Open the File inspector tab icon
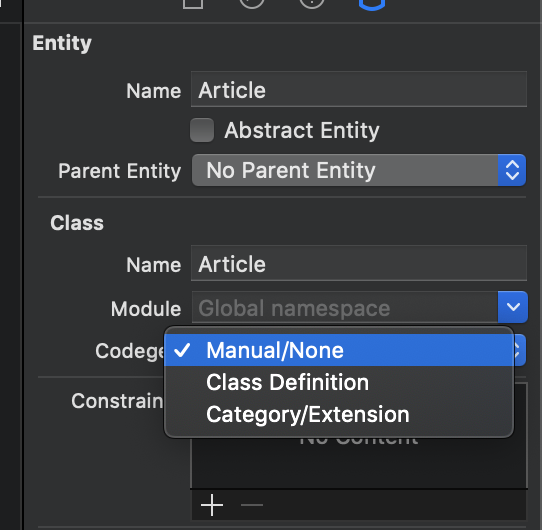 tap(193, 3)
